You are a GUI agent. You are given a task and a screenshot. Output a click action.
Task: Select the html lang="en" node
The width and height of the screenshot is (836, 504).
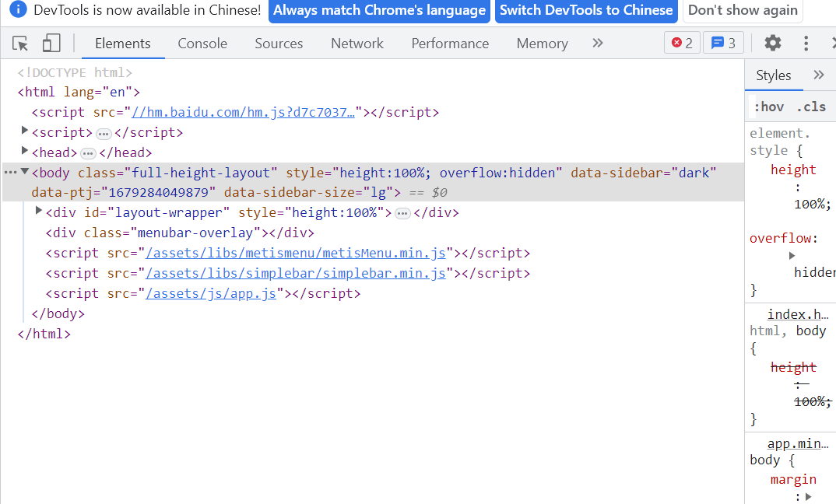[x=79, y=93]
